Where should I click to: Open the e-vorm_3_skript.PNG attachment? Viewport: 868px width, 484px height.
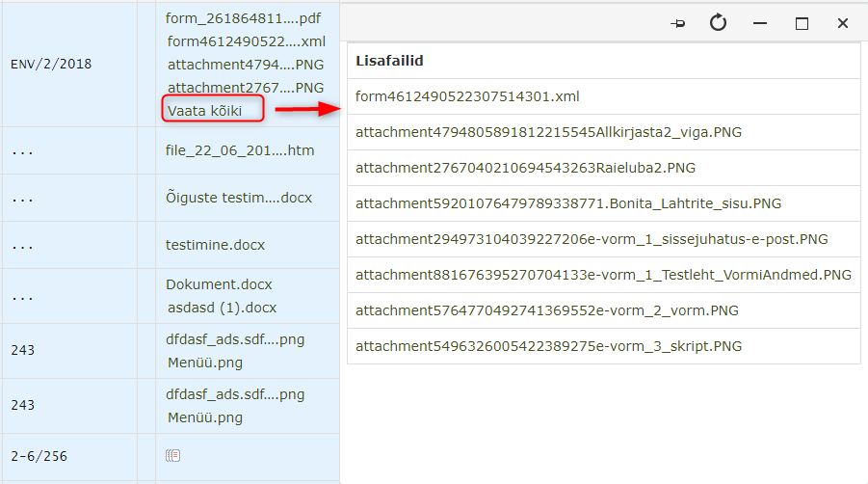tap(548, 346)
